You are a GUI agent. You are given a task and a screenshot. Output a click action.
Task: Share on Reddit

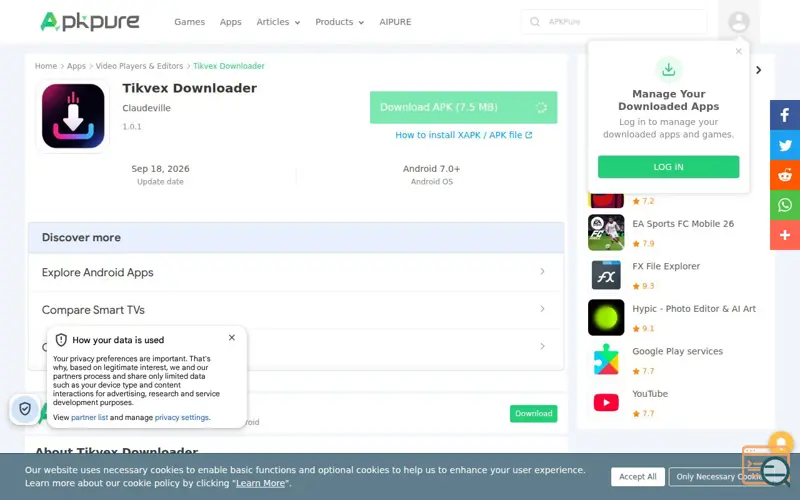click(x=785, y=175)
